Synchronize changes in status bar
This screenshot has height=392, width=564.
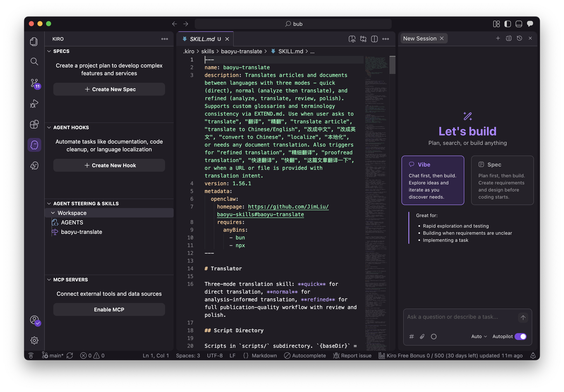[x=70, y=355]
